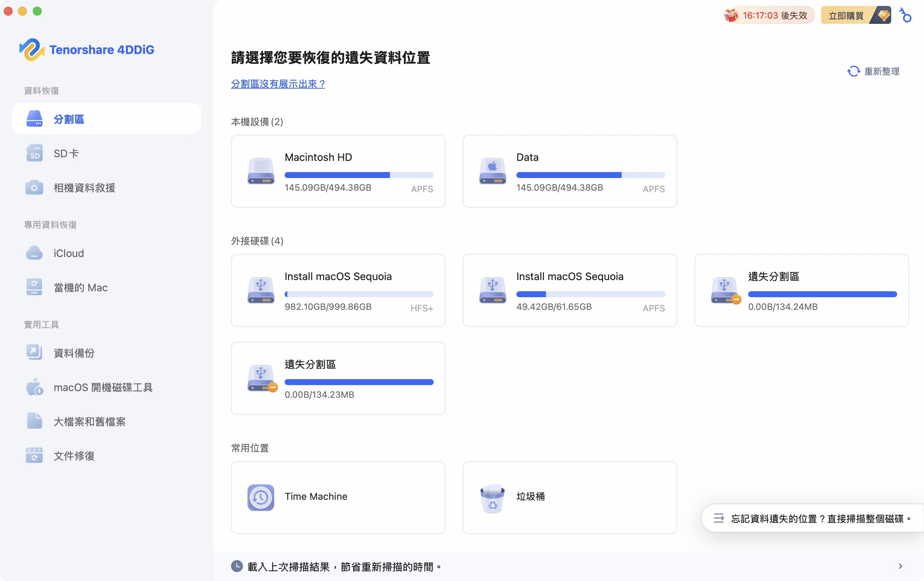Open 當機的 Mac recovery tool
The height and width of the screenshot is (581, 924).
pyautogui.click(x=80, y=287)
